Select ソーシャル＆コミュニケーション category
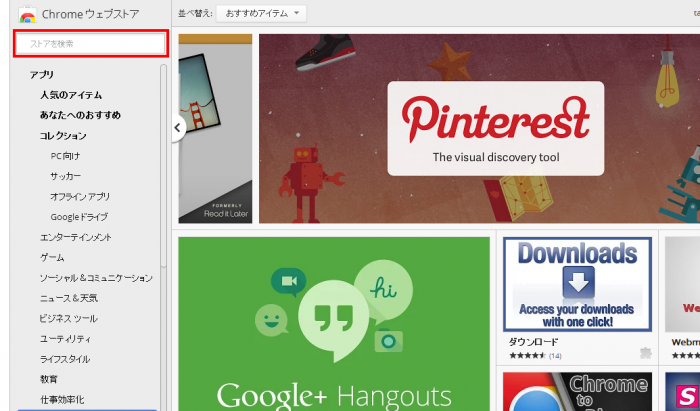The image size is (700, 411). 96,278
